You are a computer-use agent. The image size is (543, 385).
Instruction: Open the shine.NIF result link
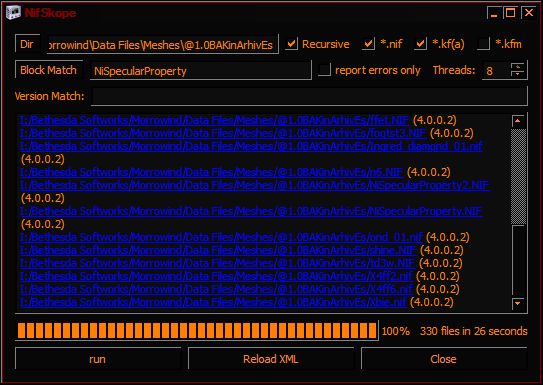click(x=218, y=250)
